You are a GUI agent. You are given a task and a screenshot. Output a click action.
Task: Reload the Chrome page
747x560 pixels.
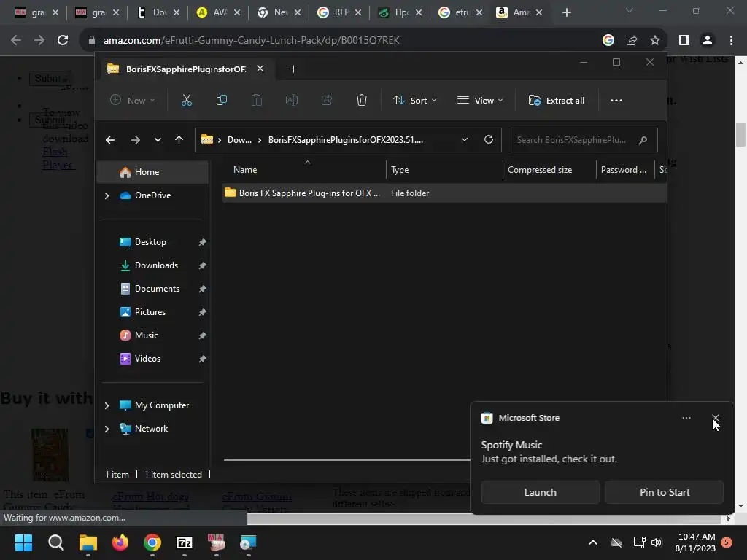click(63, 40)
